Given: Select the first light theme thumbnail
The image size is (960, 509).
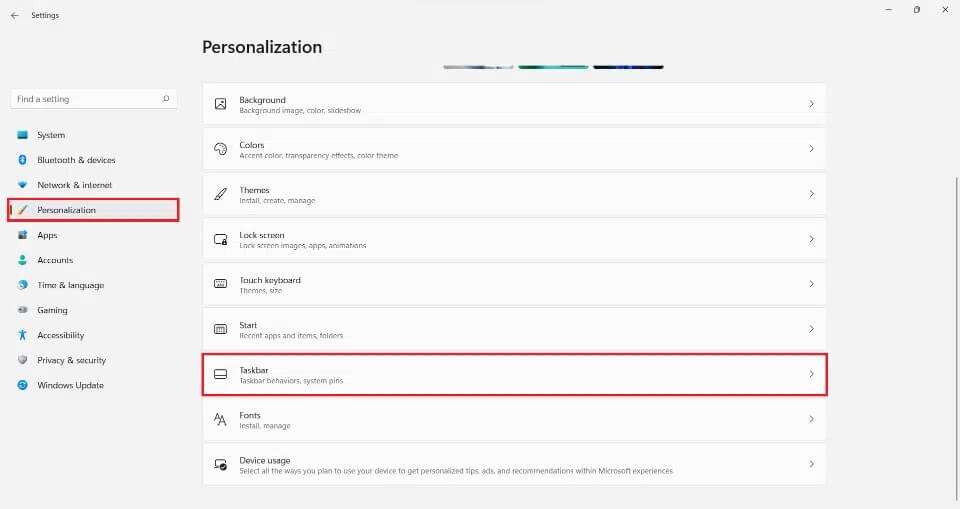Looking at the screenshot, I should tap(478, 67).
